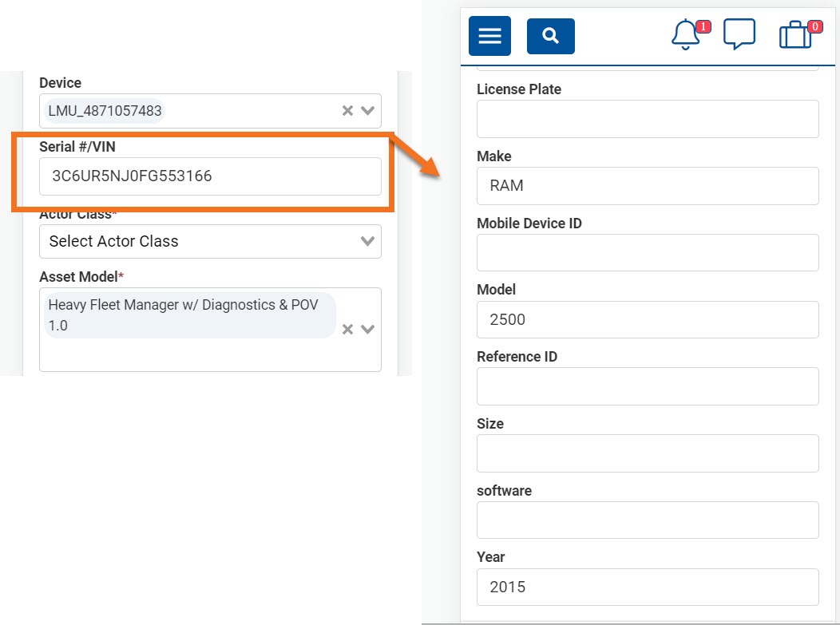Click the Reference ID input field

[x=648, y=386]
